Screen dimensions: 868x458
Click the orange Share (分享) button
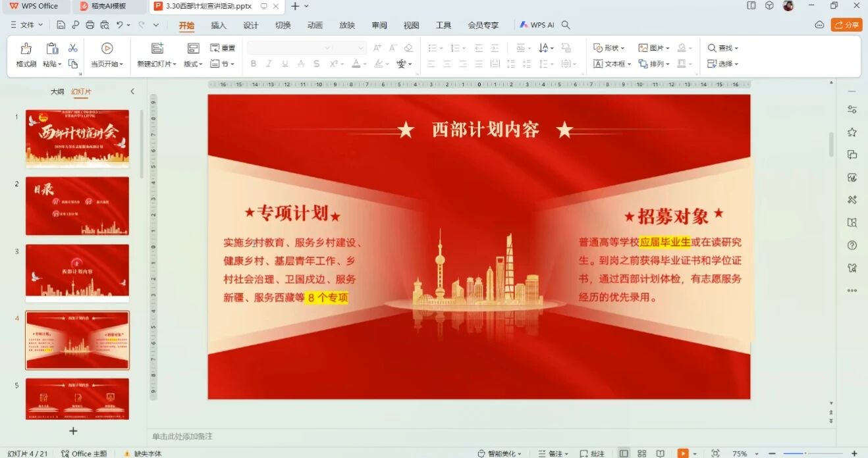846,25
